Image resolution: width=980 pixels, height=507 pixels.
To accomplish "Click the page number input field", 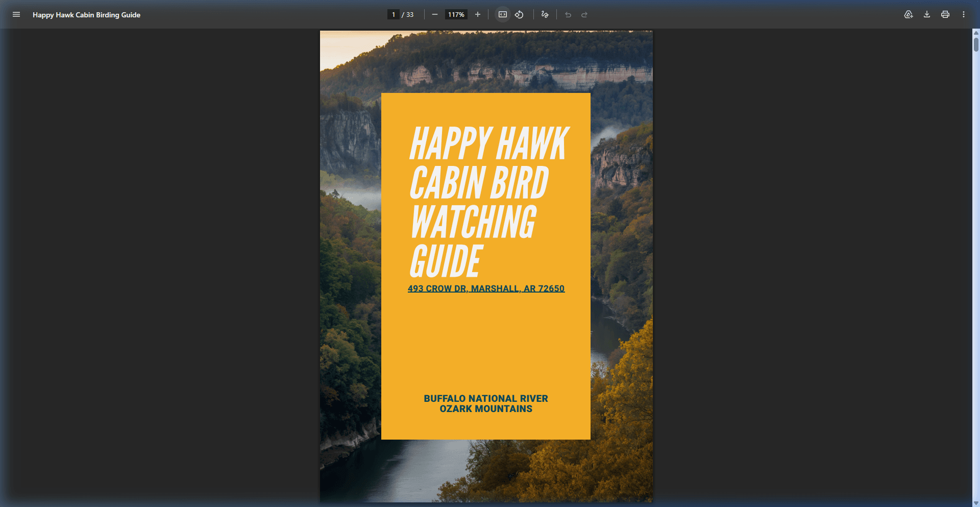I will pos(393,14).
